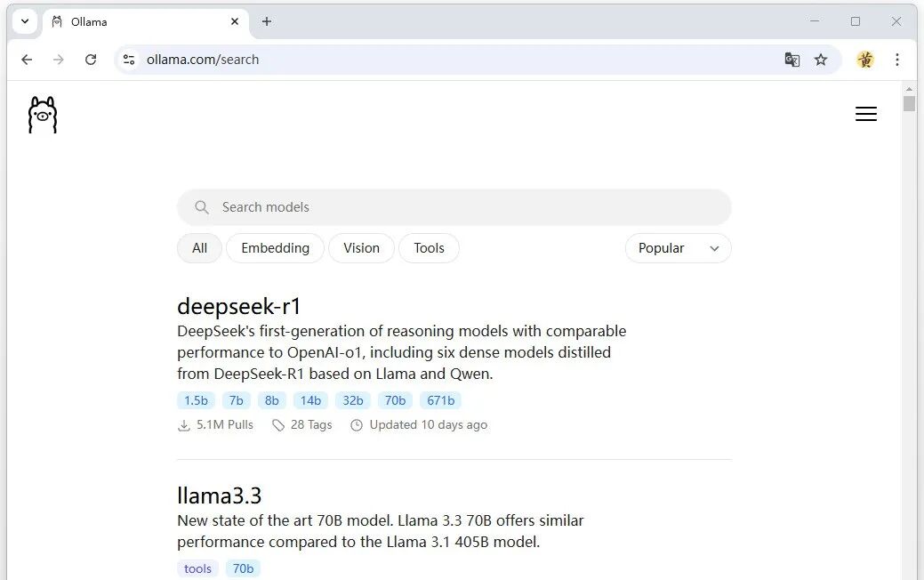
Task: Open the hamburger navigation menu
Action: 865,114
